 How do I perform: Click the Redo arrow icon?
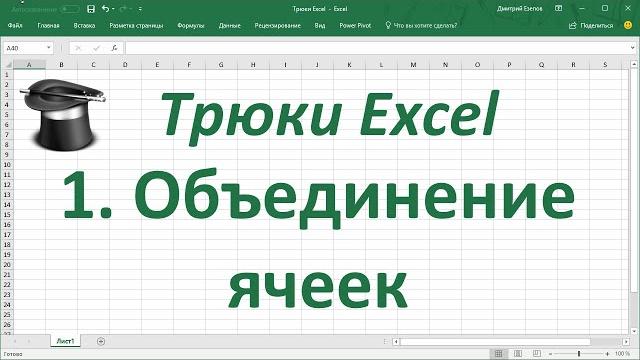tap(124, 9)
